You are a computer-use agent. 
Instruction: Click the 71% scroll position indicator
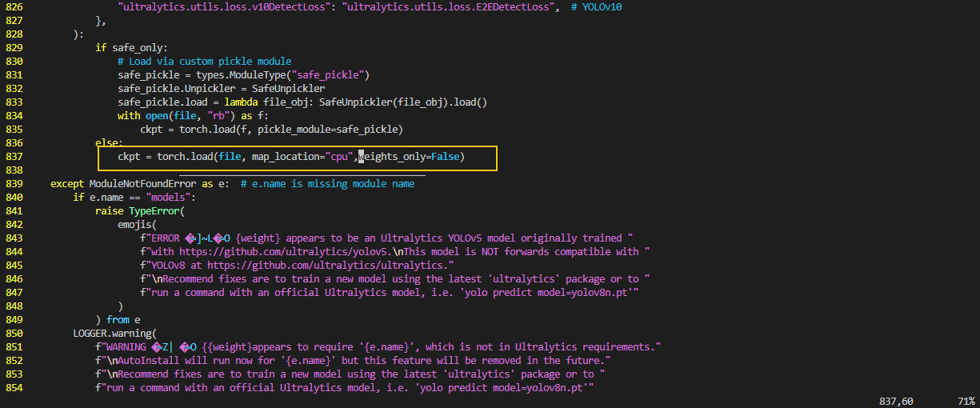[966, 401]
